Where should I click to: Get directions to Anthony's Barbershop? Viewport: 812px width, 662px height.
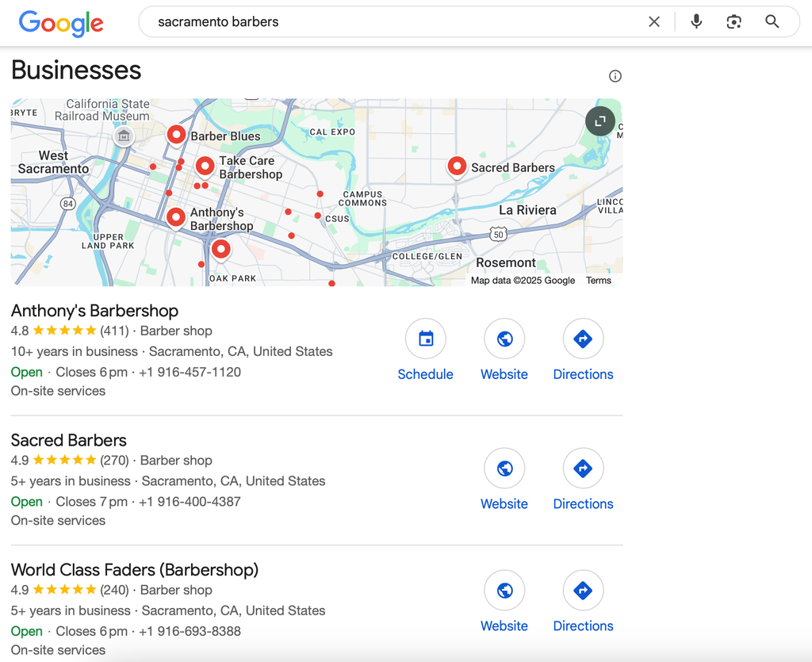(583, 339)
